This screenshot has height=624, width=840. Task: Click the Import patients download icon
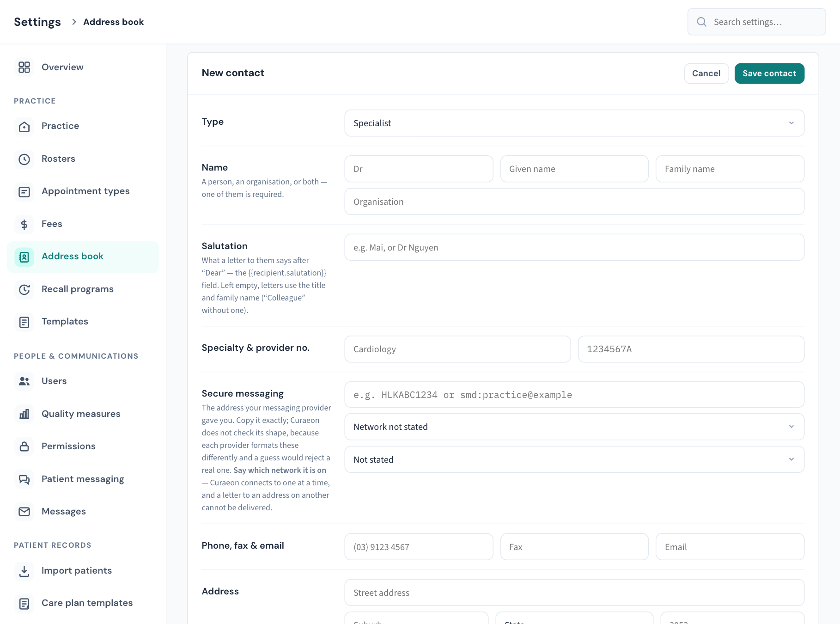(24, 571)
